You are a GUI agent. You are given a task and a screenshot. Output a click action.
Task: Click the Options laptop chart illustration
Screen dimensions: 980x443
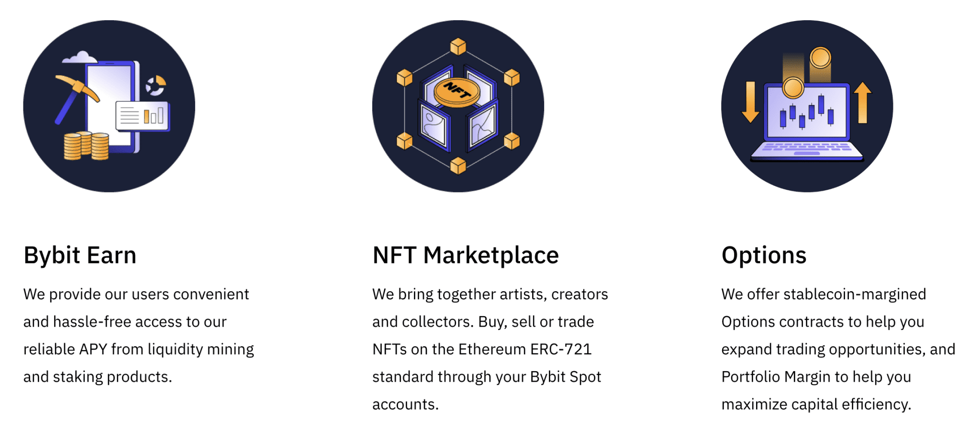click(x=807, y=106)
